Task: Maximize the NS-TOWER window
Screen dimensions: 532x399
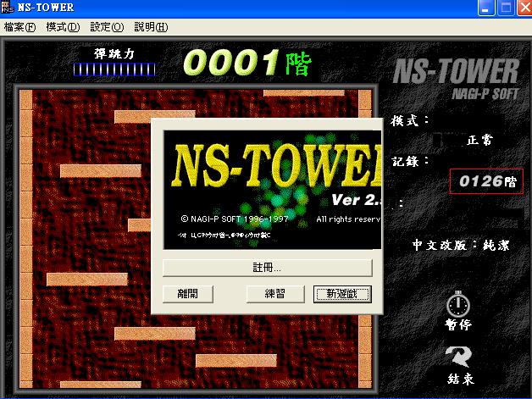Action: pyautogui.click(x=506, y=8)
